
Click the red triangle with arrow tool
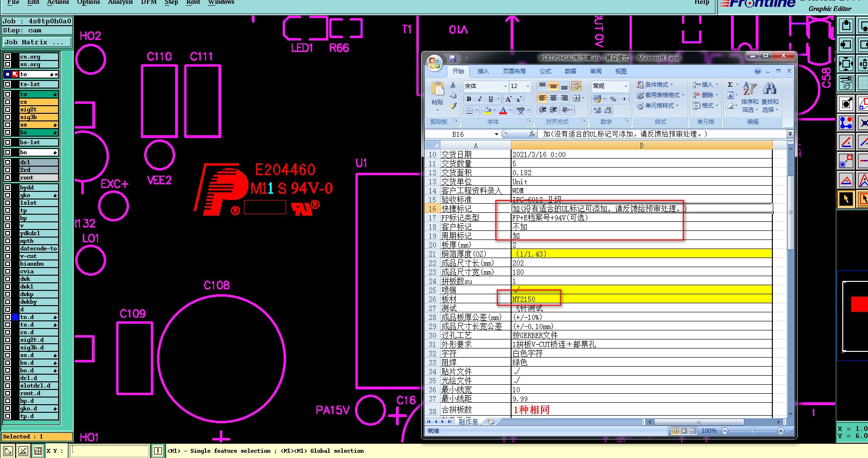point(846,180)
